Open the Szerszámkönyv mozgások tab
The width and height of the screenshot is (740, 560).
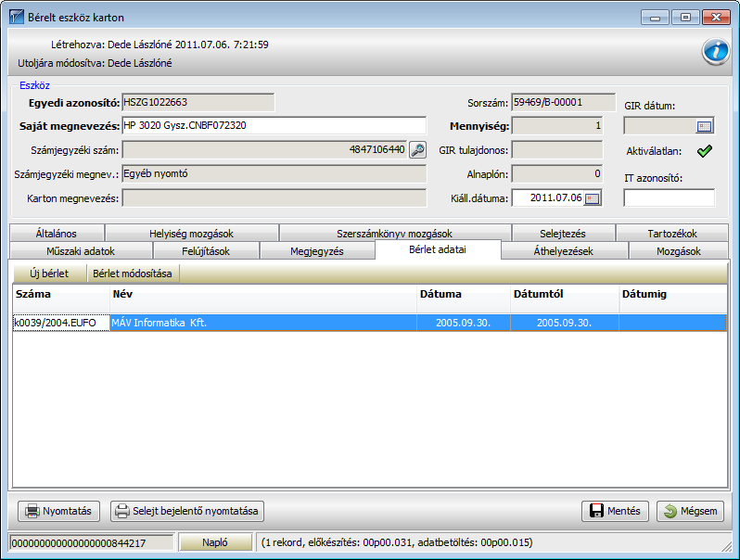point(394,233)
